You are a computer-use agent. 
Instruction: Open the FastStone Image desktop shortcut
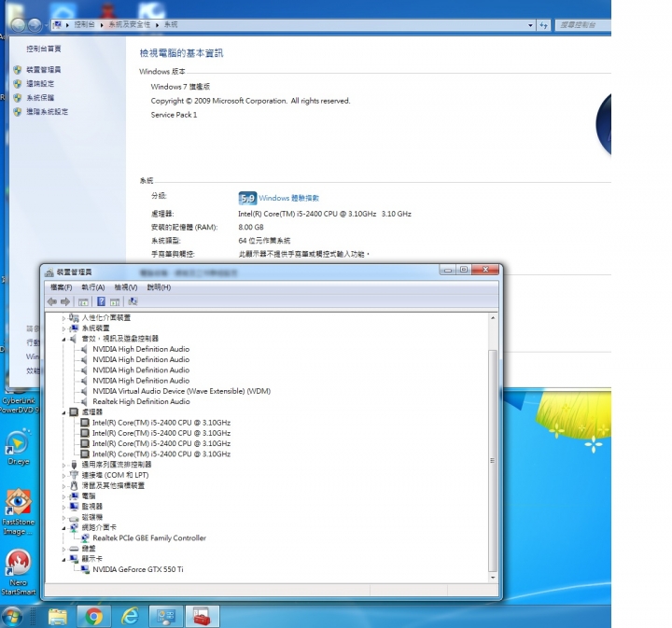18,511
